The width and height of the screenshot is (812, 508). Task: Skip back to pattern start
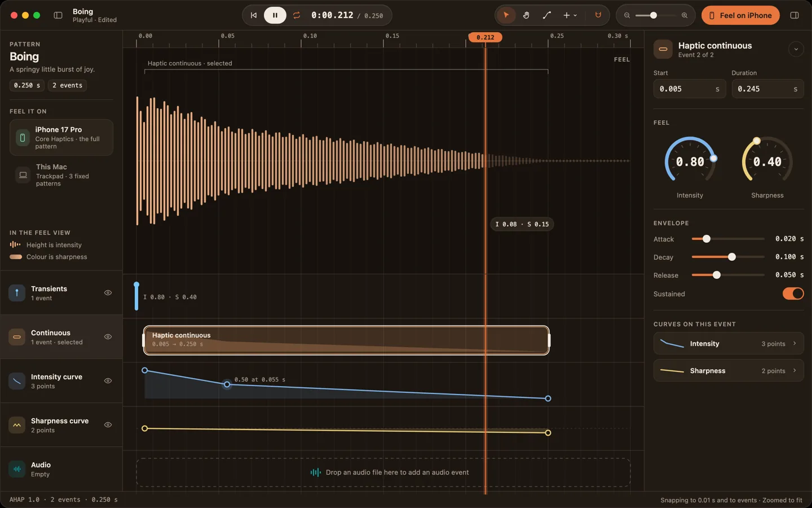click(254, 15)
